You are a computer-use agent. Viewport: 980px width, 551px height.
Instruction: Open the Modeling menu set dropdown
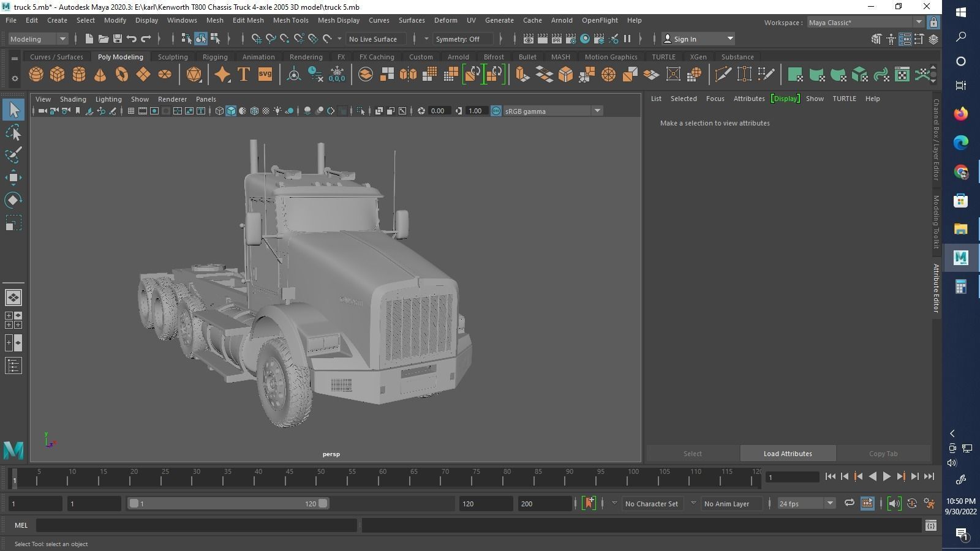click(38, 39)
